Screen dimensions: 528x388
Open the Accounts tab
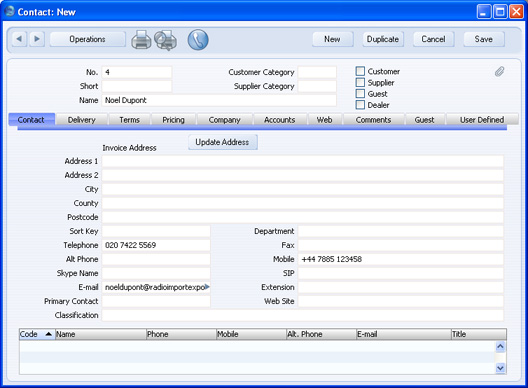pyautogui.click(x=279, y=120)
